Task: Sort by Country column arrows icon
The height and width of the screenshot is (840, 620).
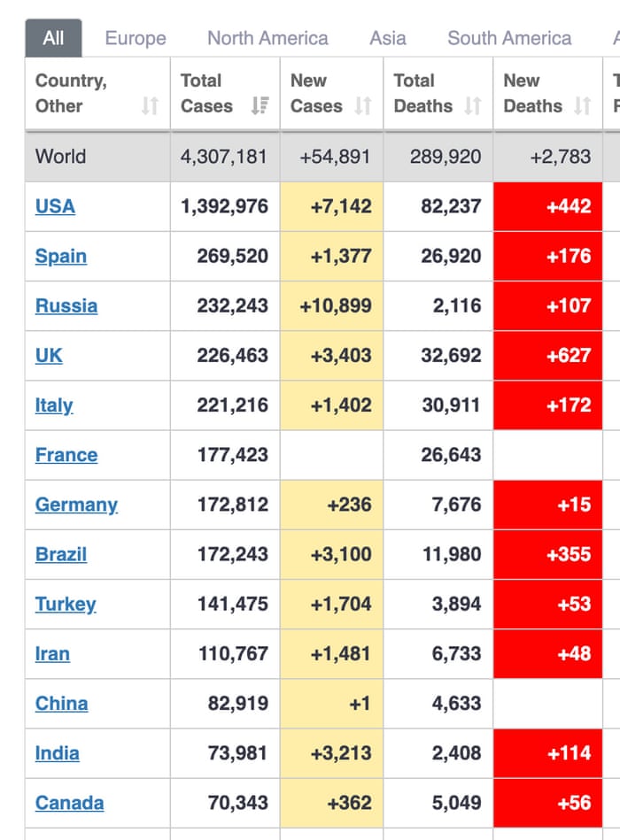Action: 150,106
